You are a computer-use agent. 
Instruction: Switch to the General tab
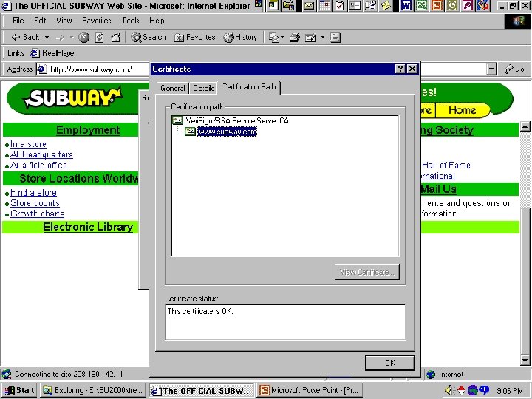[x=172, y=88]
